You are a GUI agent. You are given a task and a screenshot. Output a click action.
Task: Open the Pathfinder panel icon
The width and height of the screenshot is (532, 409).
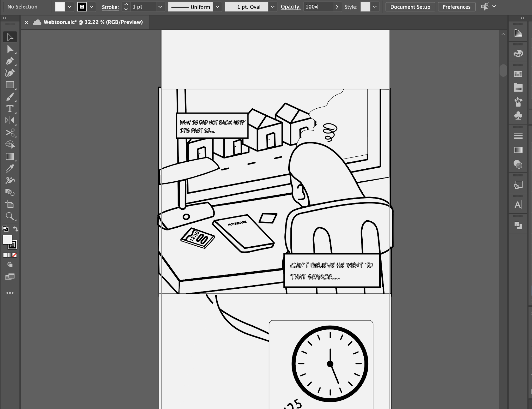[x=518, y=225]
